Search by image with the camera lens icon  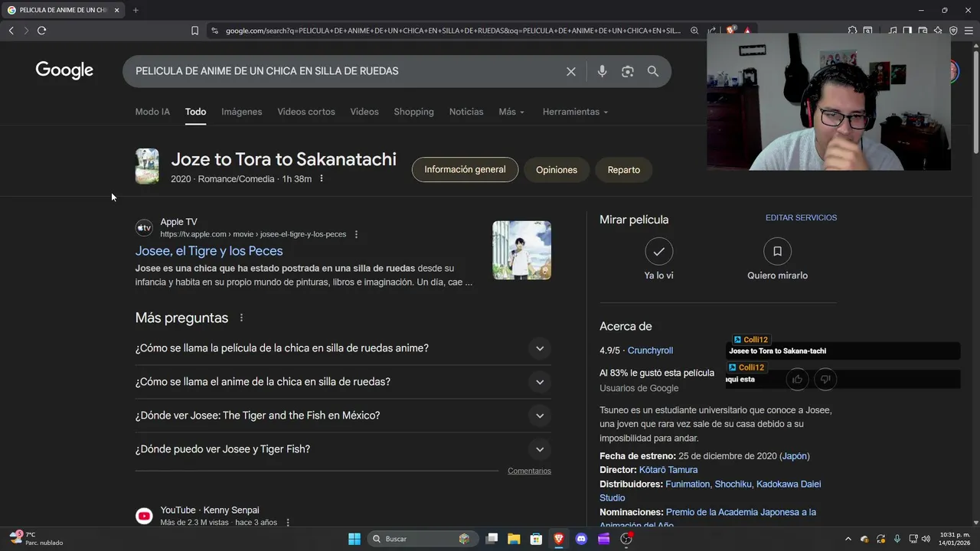pos(628,71)
